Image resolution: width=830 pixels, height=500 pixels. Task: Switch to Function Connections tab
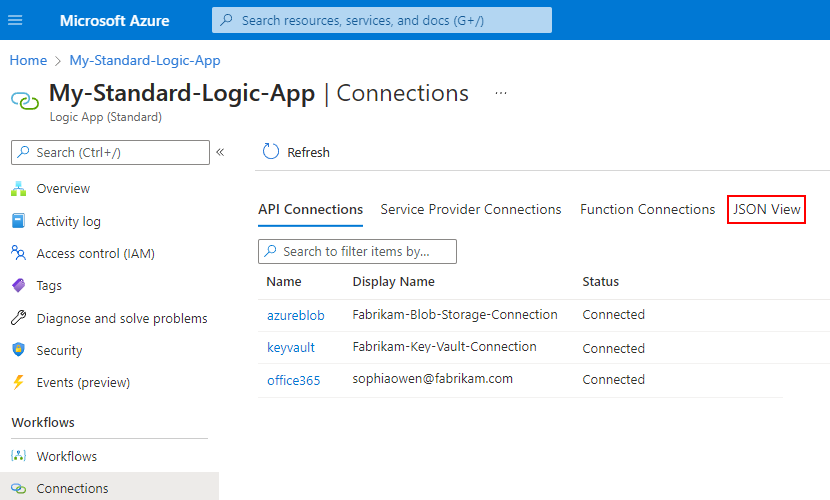point(647,210)
